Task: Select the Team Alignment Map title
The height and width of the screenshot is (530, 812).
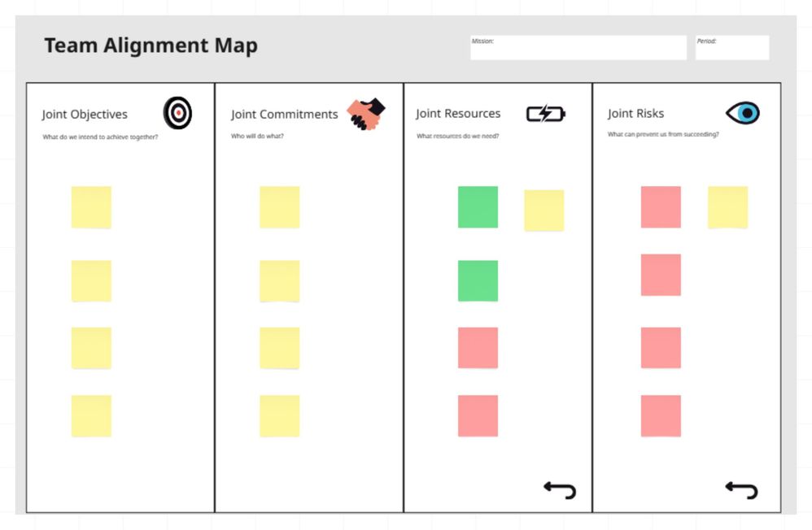Action: [x=151, y=46]
